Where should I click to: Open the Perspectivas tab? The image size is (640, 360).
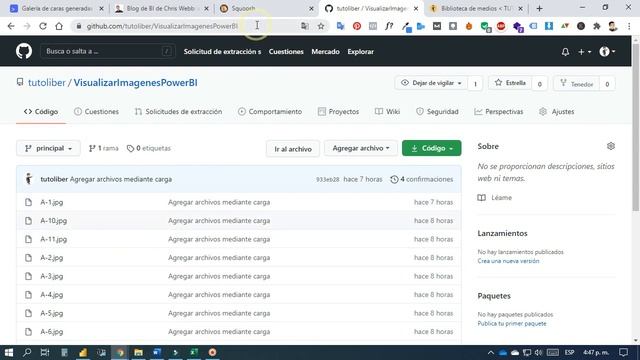point(499,111)
